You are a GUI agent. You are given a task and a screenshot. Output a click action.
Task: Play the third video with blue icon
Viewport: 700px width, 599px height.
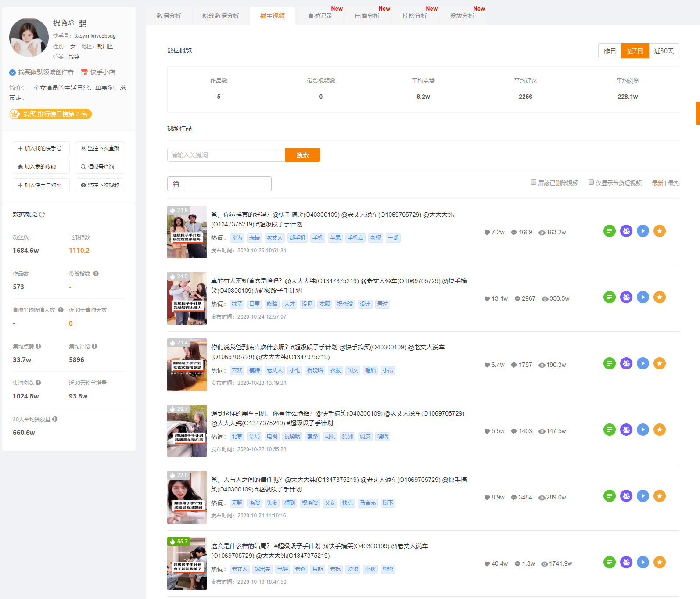(x=643, y=363)
